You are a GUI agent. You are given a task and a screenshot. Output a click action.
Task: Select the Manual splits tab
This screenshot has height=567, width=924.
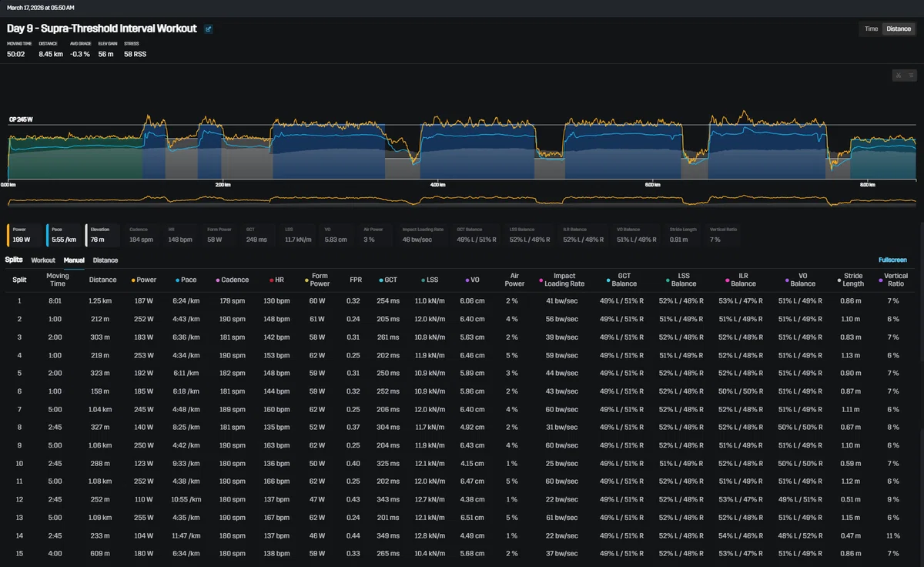(x=74, y=260)
